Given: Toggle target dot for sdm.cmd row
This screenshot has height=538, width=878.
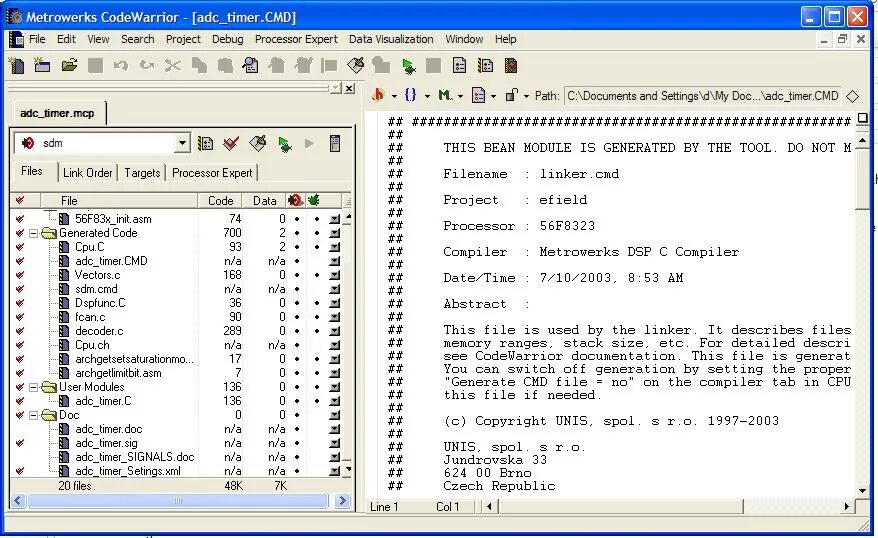Looking at the screenshot, I should (x=297, y=289).
